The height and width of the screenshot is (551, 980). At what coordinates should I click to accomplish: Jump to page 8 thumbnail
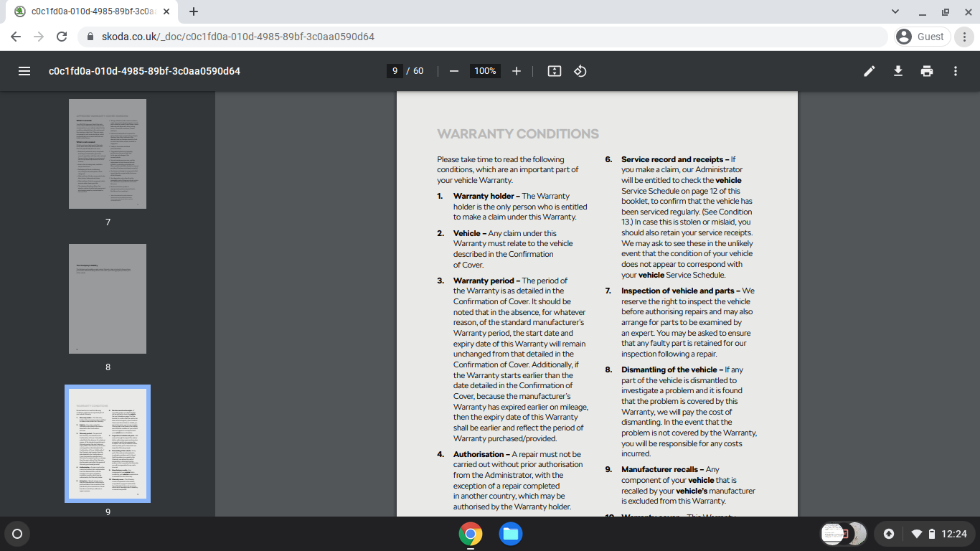108,298
